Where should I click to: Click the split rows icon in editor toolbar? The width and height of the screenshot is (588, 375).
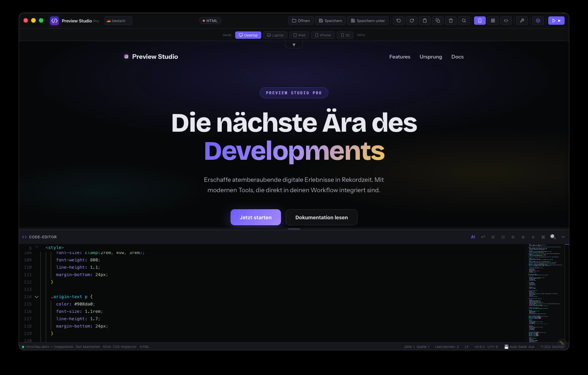pyautogui.click(x=503, y=237)
